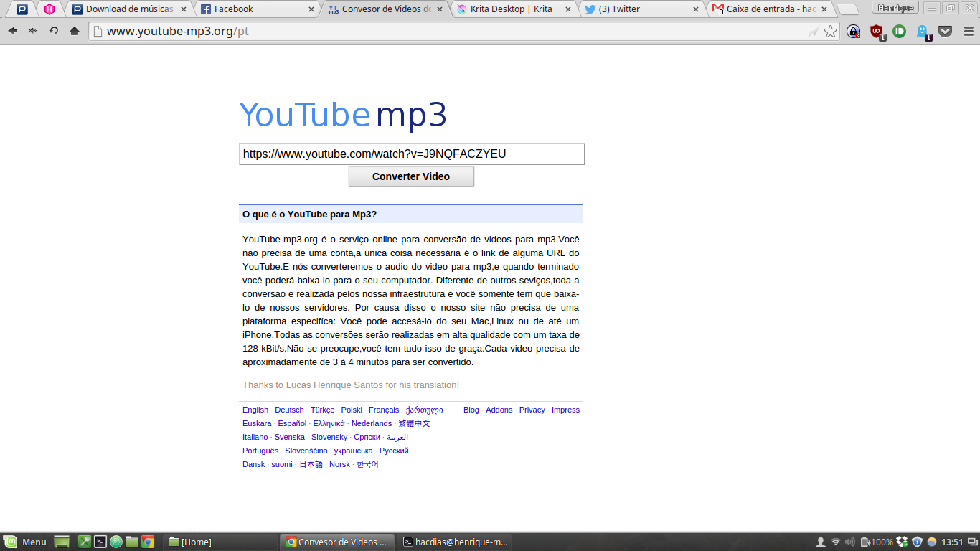Switch language to Deutsch
Screen dimensions: 980x551
[x=289, y=410]
